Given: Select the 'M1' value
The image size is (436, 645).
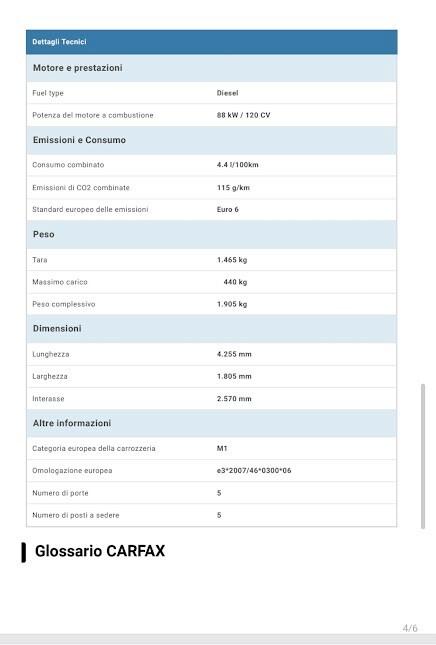Looking at the screenshot, I should click(222, 448).
